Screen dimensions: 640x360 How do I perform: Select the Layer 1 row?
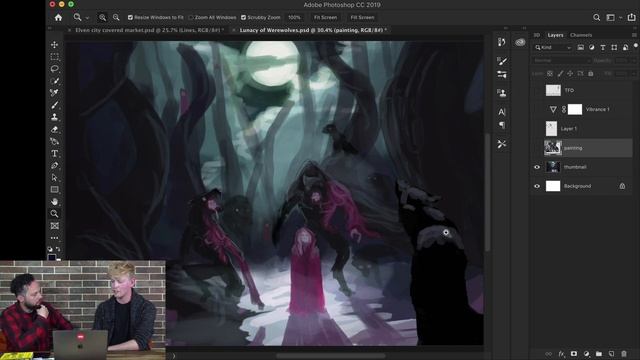click(x=582, y=129)
